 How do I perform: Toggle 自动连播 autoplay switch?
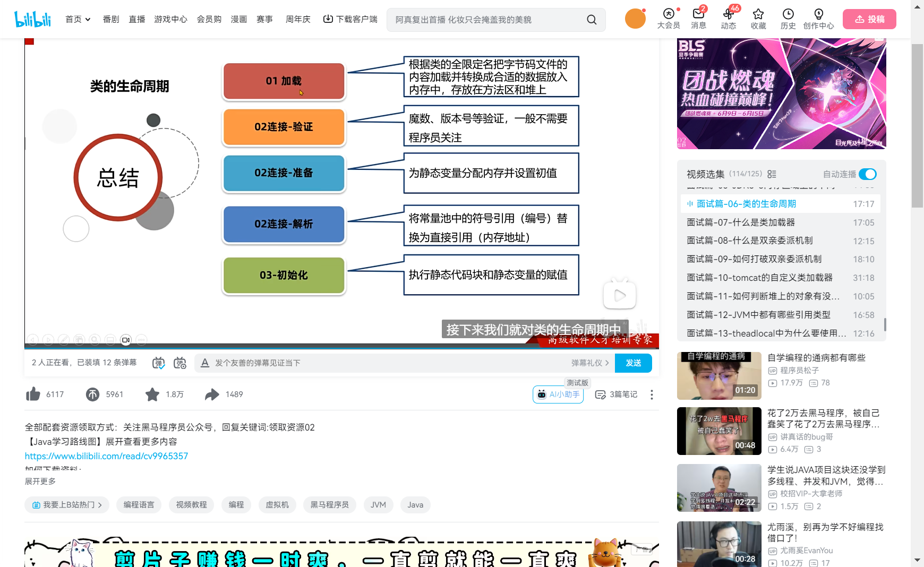[x=868, y=174]
